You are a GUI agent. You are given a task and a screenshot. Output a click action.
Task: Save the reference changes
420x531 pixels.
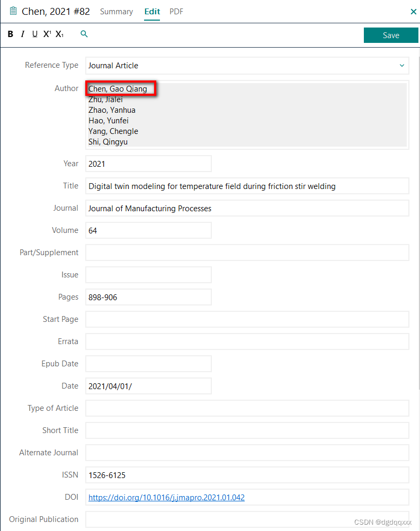pyautogui.click(x=391, y=35)
